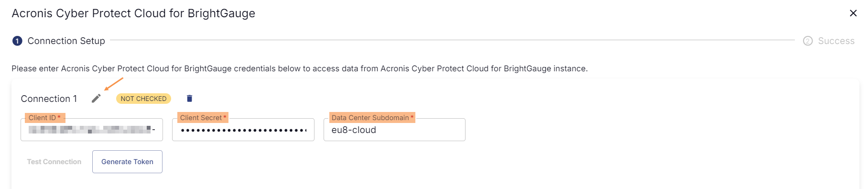The height and width of the screenshot is (189, 868).
Task: Click the Data Center Subdomain field containing eu8-cloud
Action: point(394,130)
